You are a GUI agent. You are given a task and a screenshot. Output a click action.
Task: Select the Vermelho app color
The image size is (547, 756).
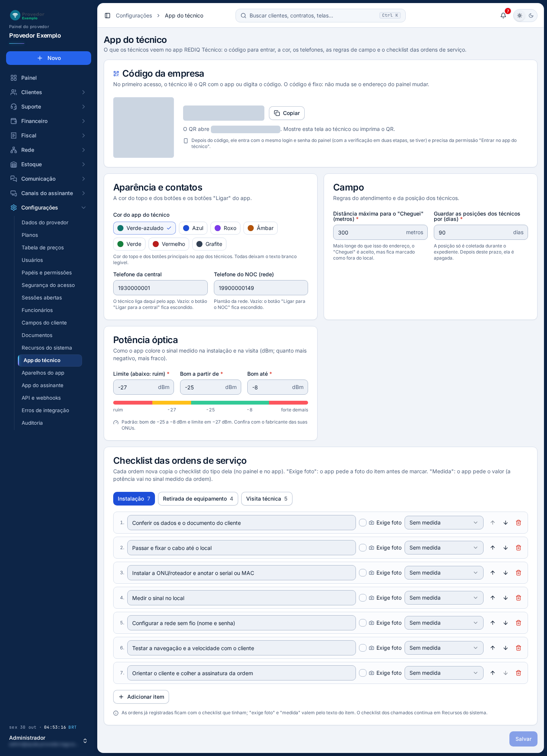click(169, 244)
